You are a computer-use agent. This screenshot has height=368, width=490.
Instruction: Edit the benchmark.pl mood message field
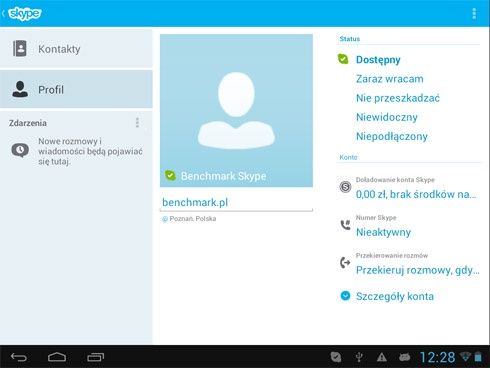point(236,202)
